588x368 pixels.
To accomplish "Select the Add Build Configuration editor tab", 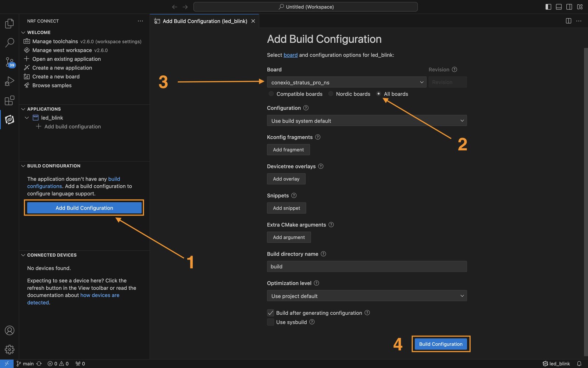I will 204,21.
